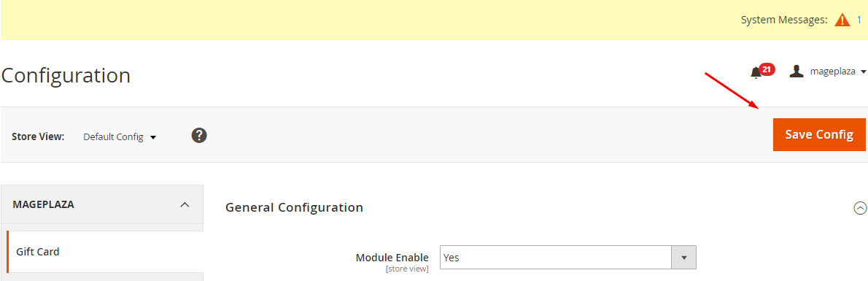This screenshot has height=281, width=868.
Task: Collapse the MAGEPLAZA group chevron
Action: coord(185,204)
